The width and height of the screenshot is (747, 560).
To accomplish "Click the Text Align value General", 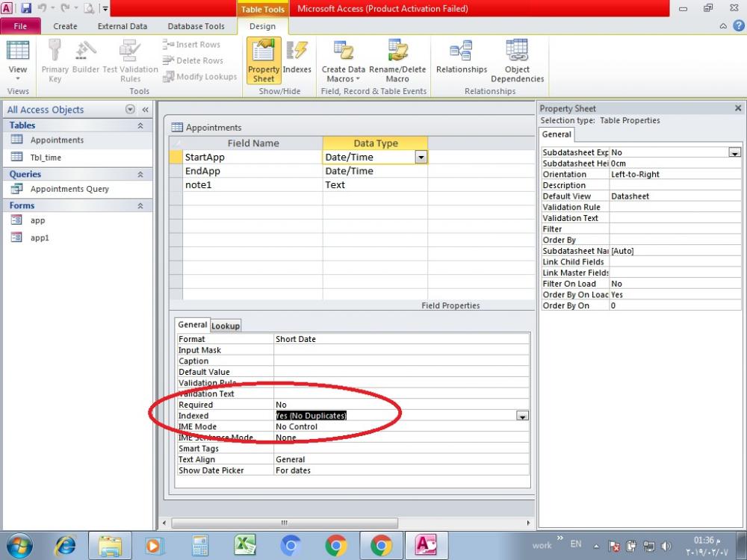I will pos(402,459).
